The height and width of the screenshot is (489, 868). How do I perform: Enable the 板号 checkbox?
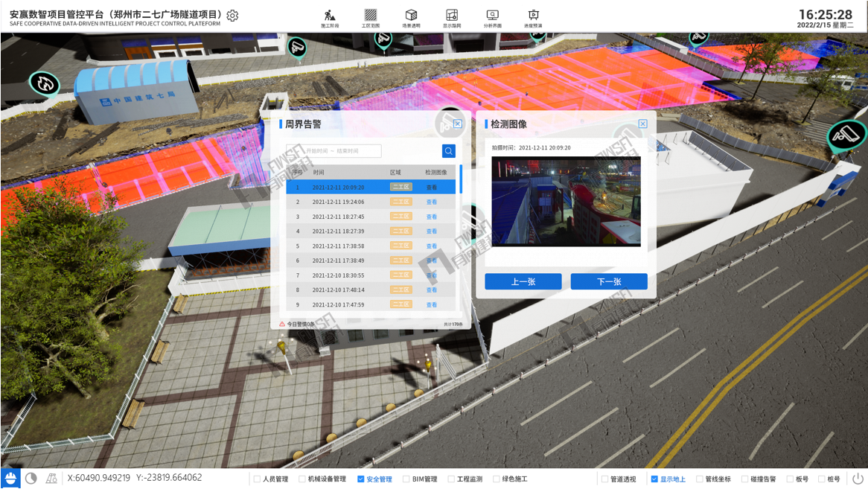(x=791, y=479)
